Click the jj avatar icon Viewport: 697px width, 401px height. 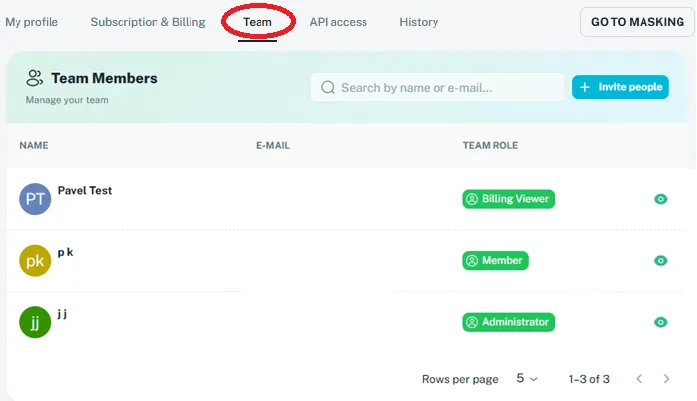35,322
